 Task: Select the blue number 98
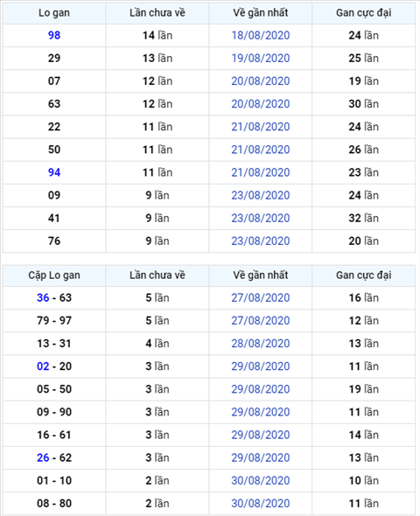click(54, 35)
